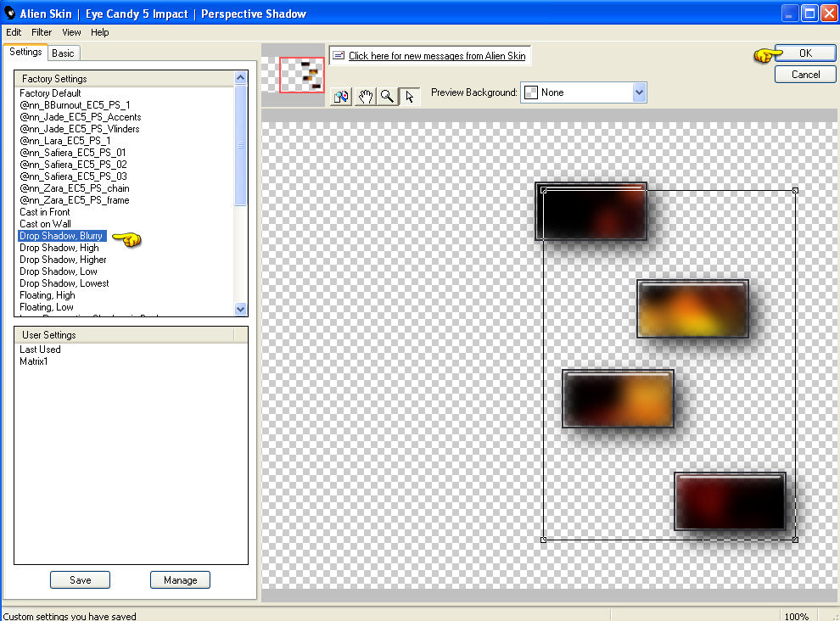This screenshot has width=840, height=621.
Task: Maximize the Eye Candy 5 window
Action: (x=809, y=13)
